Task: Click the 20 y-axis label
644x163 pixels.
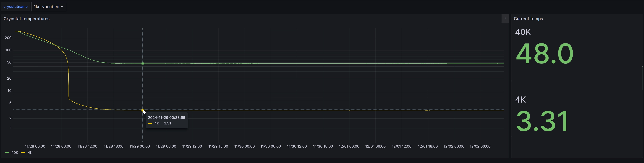Action: pos(9,78)
